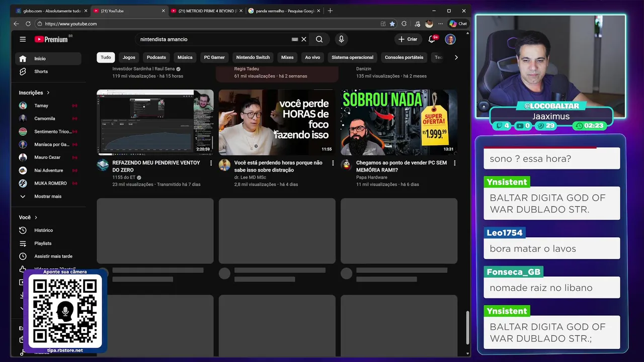The height and width of the screenshot is (362, 644).
Task: Open the browser settings ellipsis menu
Action: (x=441, y=24)
